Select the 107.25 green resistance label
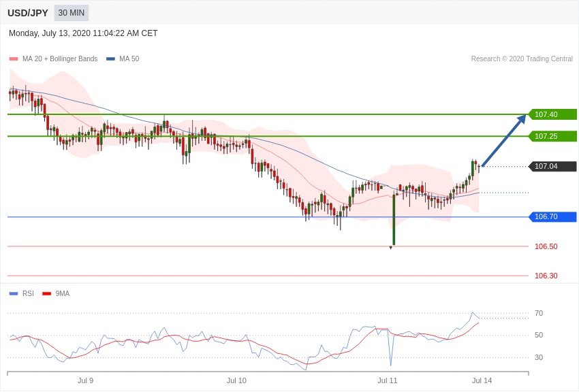579x392 pixels. [x=552, y=136]
